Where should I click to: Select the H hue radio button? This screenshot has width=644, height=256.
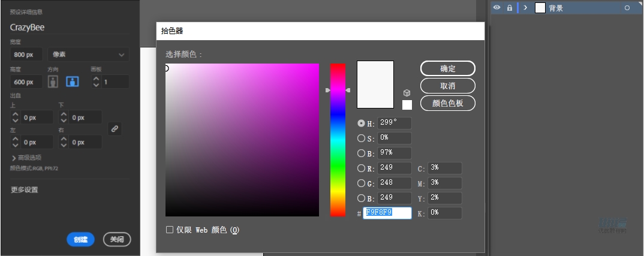pos(361,124)
